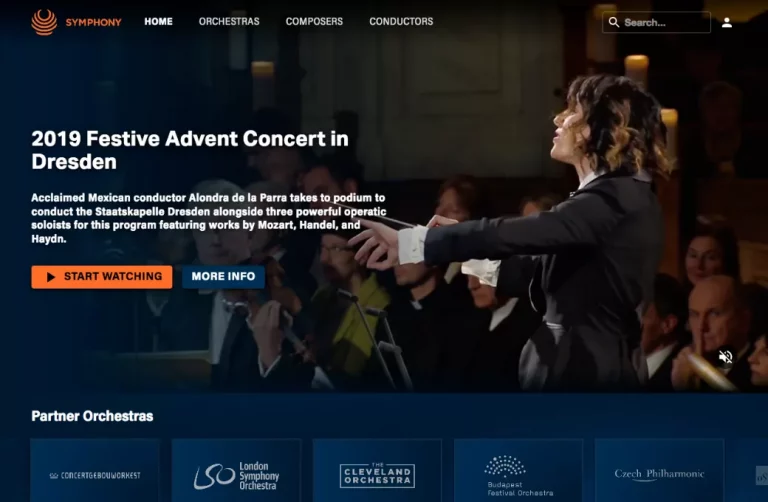Image resolution: width=768 pixels, height=502 pixels.
Task: Go to the Home navigation item
Action: (158, 22)
